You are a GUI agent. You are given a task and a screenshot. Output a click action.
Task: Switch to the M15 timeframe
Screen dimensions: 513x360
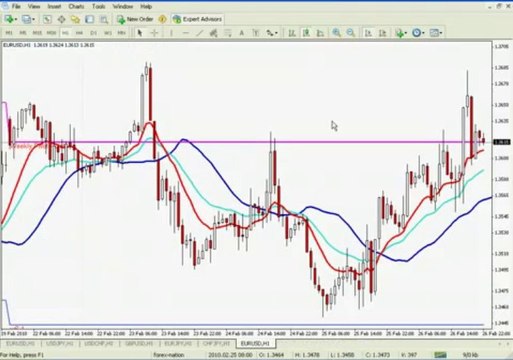37,33
